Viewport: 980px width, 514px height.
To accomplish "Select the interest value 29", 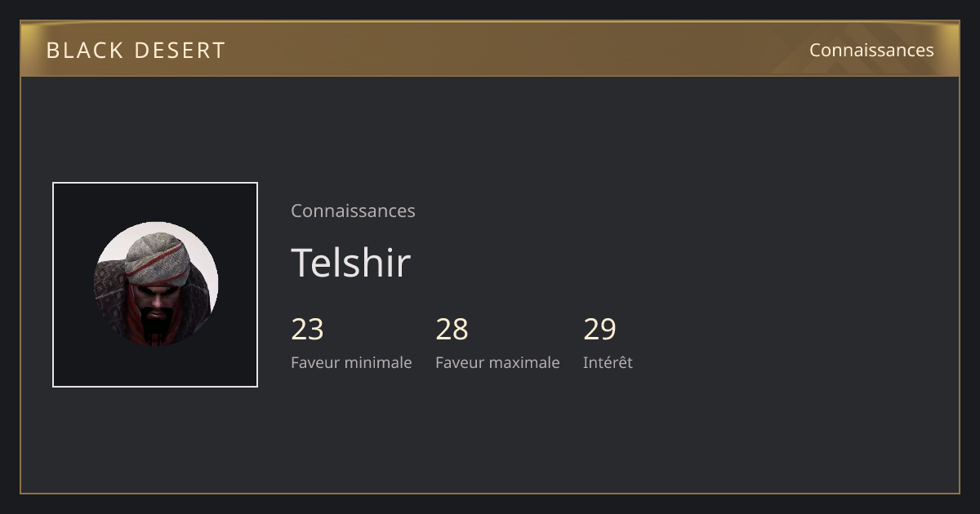I will (x=599, y=330).
